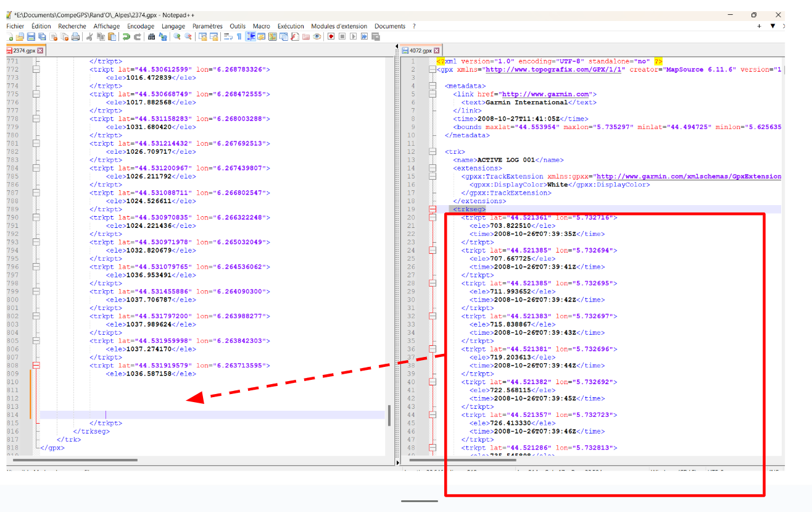Click text ACTIVE LOG 001 at line 13
The image size is (812, 512).
click(507, 160)
